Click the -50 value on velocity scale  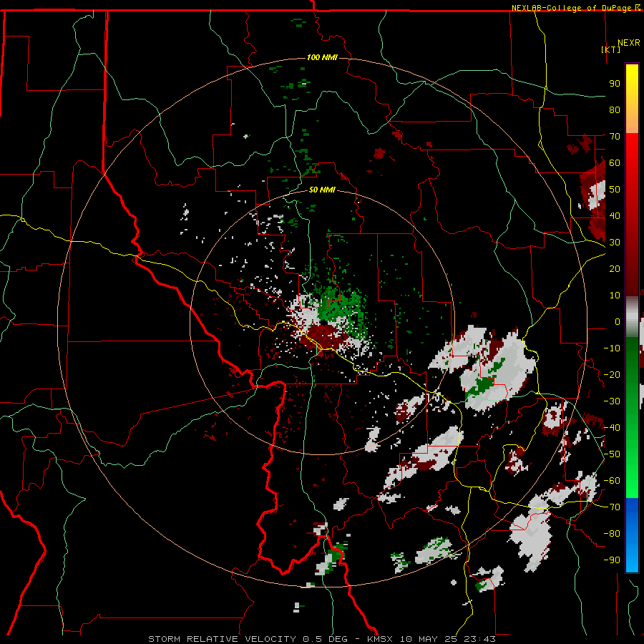coord(612,454)
